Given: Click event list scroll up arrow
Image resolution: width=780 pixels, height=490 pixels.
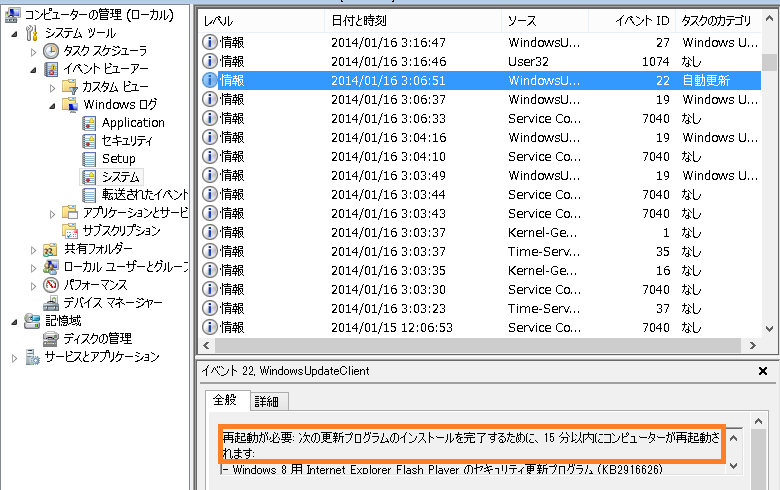Looking at the screenshot, I should (769, 19).
